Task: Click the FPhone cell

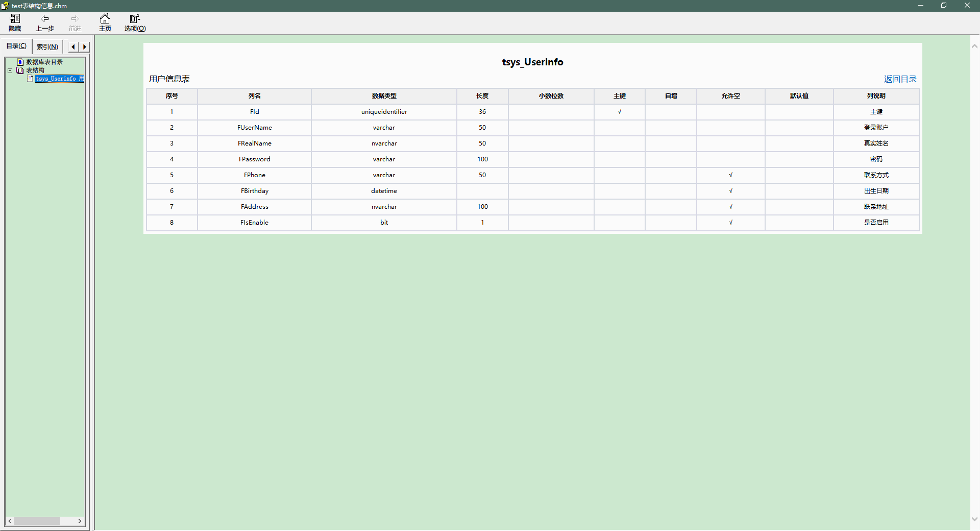Action: [255, 175]
